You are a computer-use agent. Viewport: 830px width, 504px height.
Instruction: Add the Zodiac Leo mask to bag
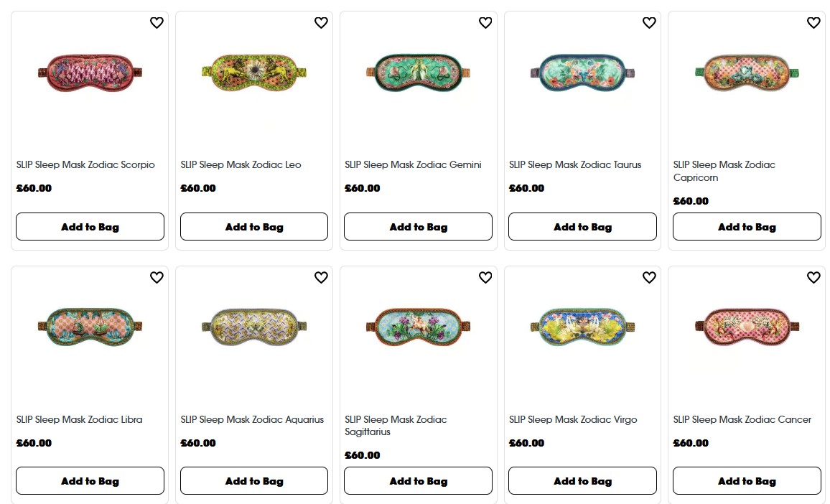253,226
